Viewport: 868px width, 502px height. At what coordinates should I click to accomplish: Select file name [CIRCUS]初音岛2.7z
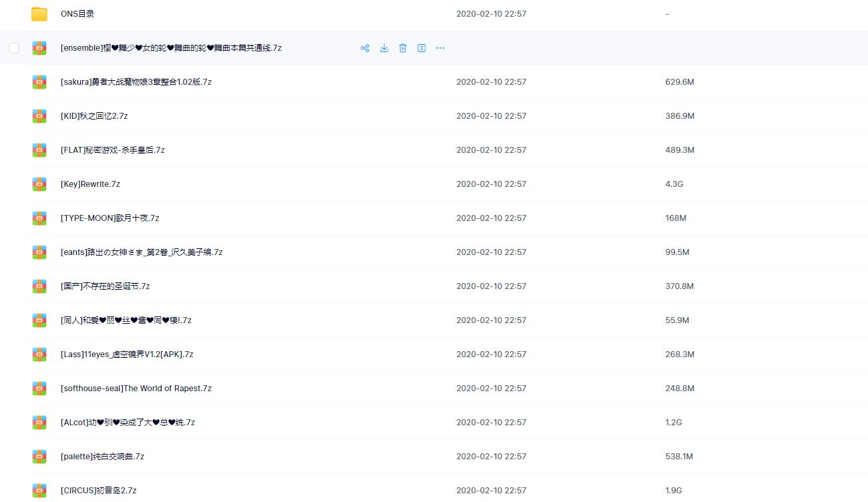[x=99, y=491]
